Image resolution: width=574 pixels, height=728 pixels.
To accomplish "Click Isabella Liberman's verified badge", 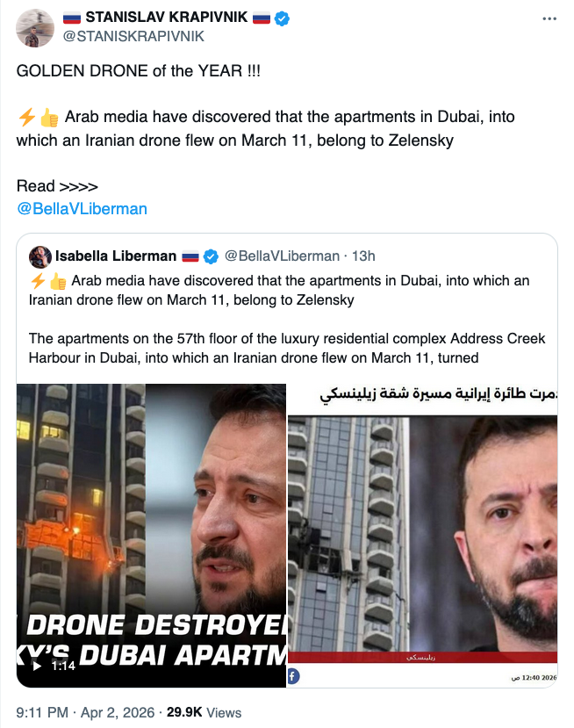I will (211, 256).
